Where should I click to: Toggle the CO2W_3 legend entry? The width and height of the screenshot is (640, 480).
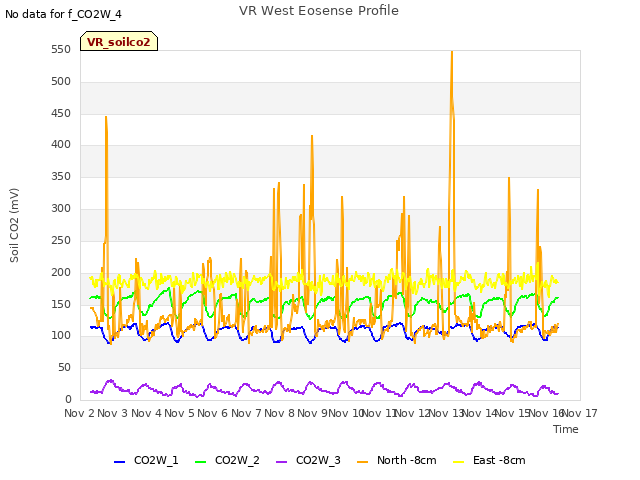(308, 460)
